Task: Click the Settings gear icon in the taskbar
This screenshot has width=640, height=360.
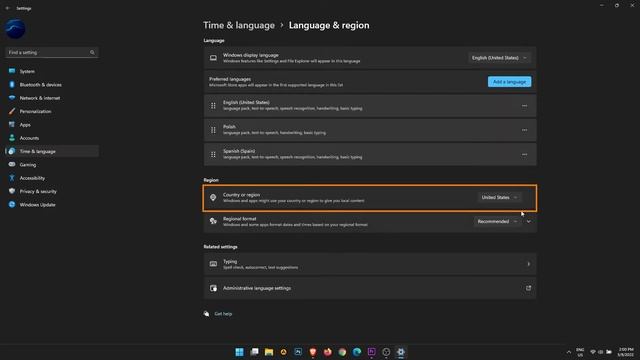Action: coord(401,352)
